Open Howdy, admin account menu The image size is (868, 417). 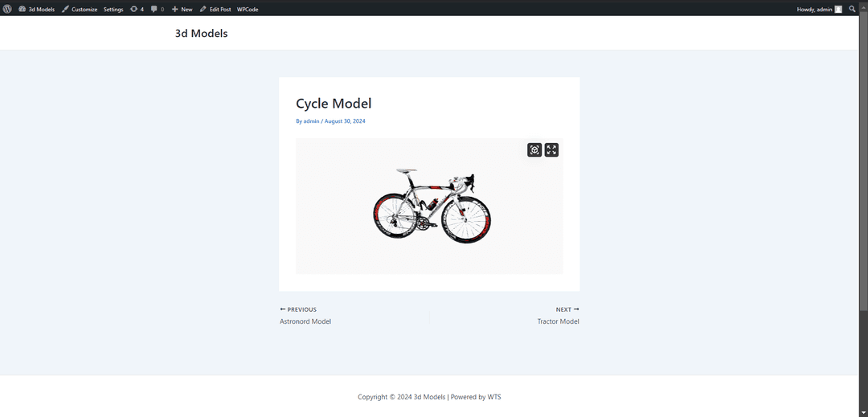(819, 10)
